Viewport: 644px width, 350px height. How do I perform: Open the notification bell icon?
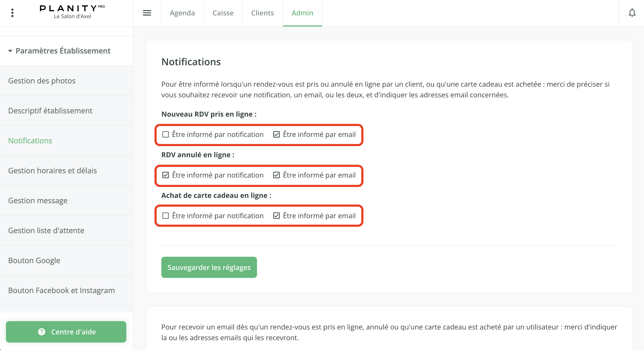click(x=632, y=13)
